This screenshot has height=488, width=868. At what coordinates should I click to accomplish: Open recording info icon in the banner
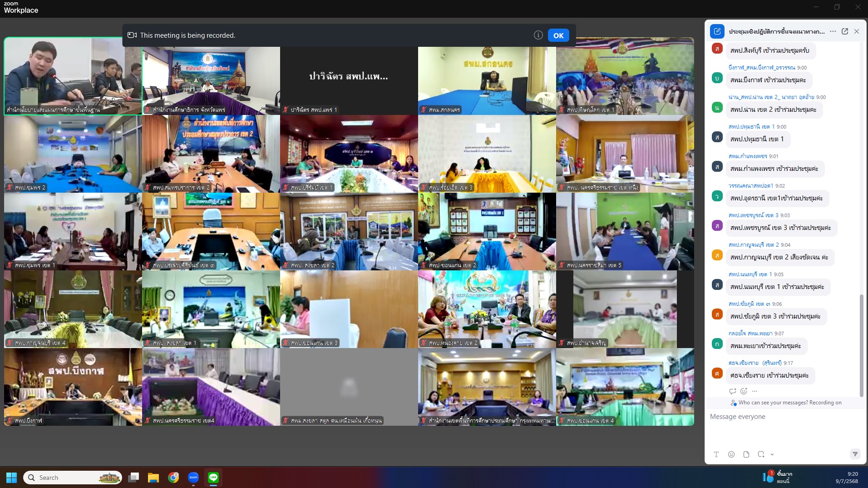click(538, 35)
